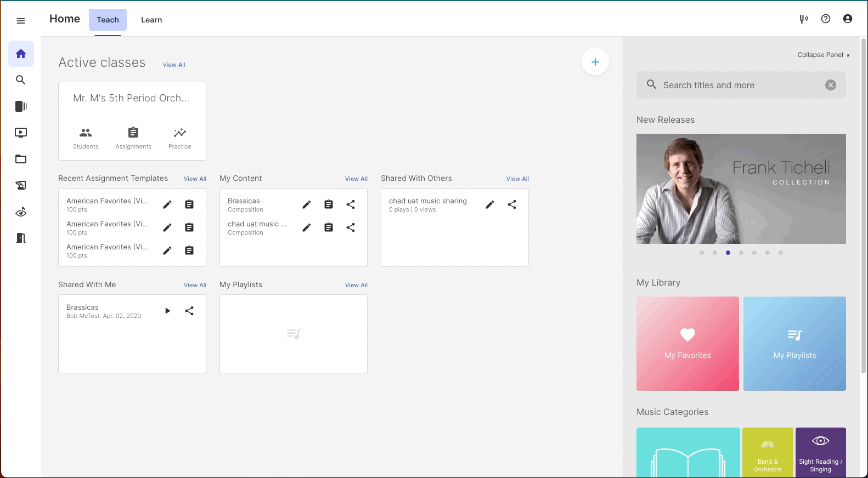Image resolution: width=868 pixels, height=478 pixels.
Task: Select second New Releases carousel dot
Action: click(715, 253)
